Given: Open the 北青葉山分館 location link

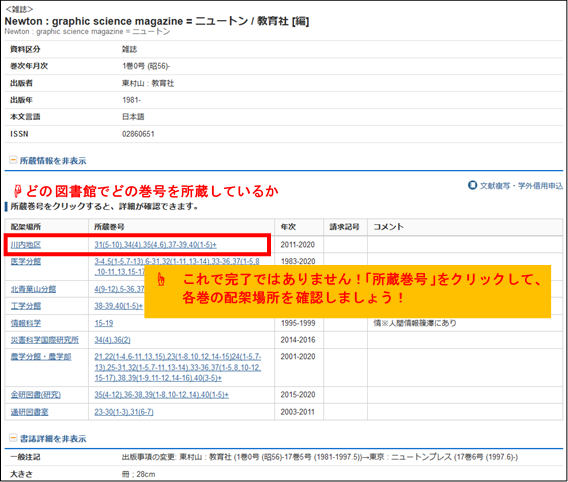Looking at the screenshot, I should pos(33,289).
